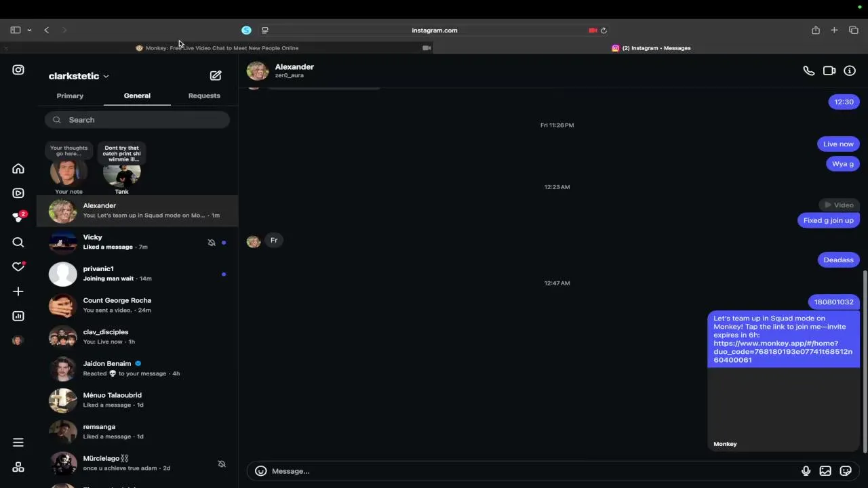Show Safari tab overview icon
Image resolution: width=868 pixels, height=488 pixels.
click(854, 30)
